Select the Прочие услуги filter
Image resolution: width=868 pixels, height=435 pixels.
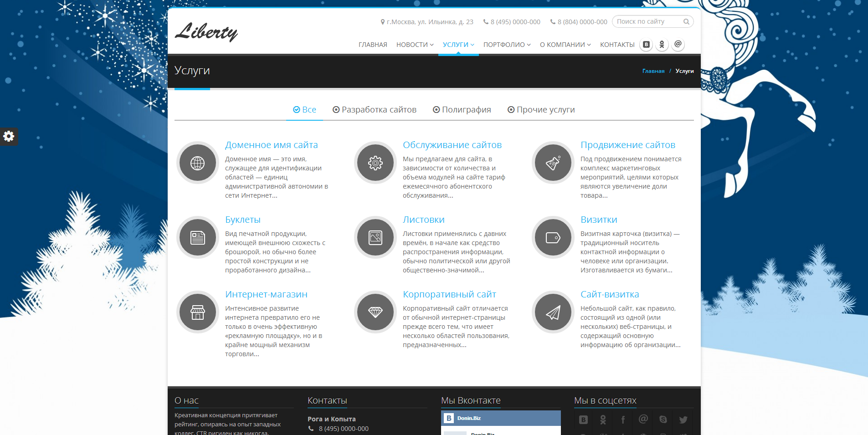click(541, 110)
